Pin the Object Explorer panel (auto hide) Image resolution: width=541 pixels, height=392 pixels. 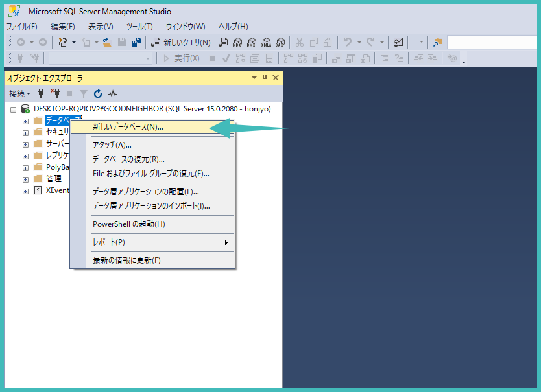point(265,78)
